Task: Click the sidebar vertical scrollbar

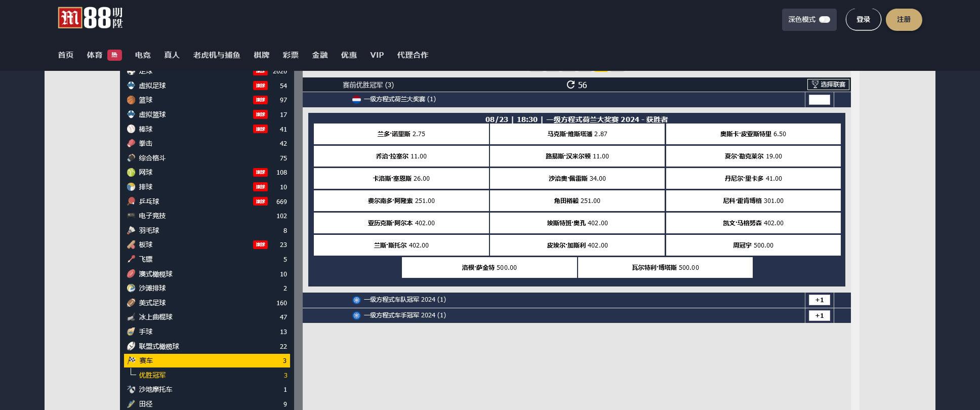Action: coord(299,240)
